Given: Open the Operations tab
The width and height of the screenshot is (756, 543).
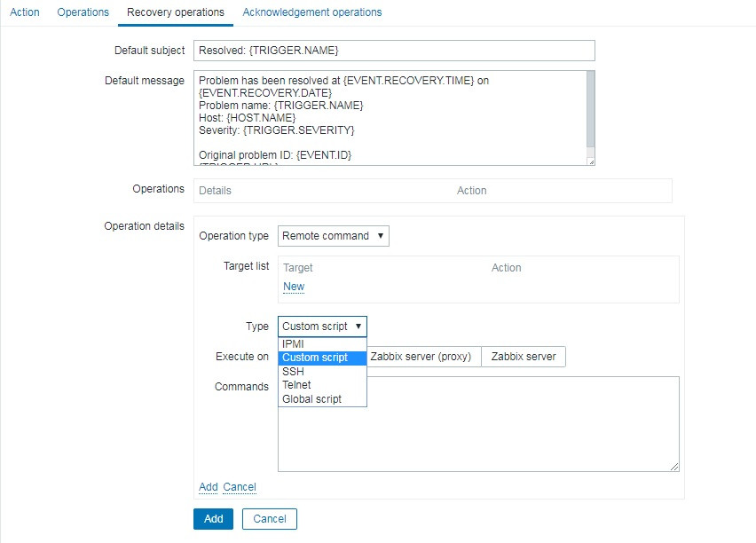Looking at the screenshot, I should click(x=83, y=12).
